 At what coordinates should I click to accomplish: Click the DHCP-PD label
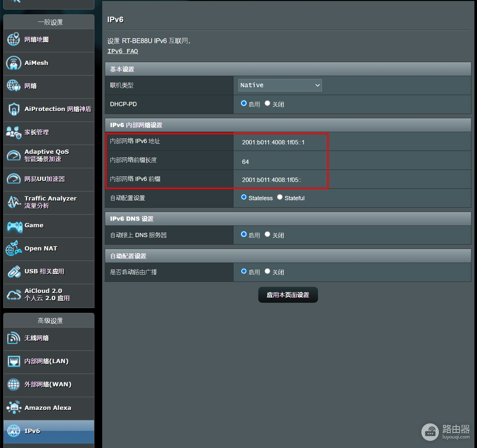tap(123, 104)
